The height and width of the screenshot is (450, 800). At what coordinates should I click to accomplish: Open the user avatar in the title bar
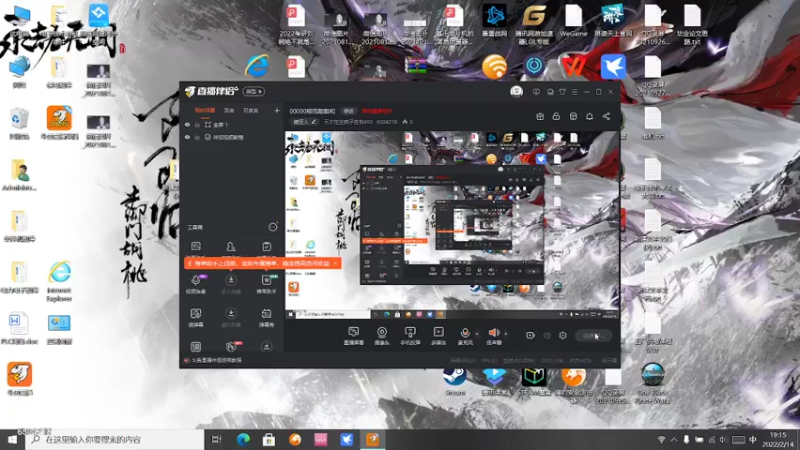click(516, 91)
